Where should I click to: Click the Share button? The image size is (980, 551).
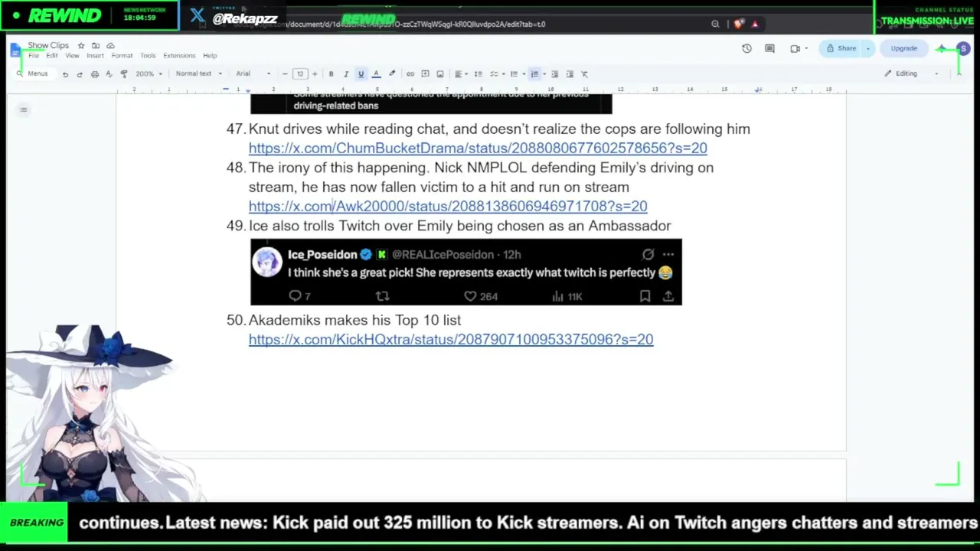tap(841, 49)
